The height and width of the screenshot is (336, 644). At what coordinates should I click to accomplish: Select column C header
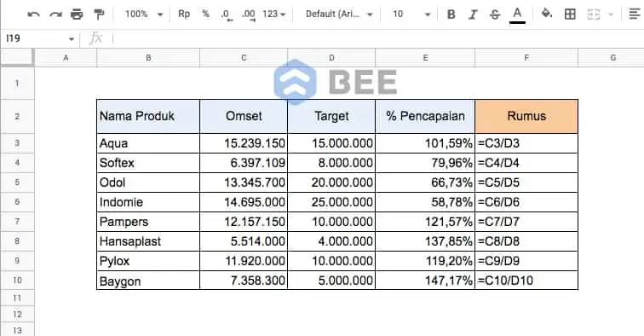pyautogui.click(x=244, y=58)
